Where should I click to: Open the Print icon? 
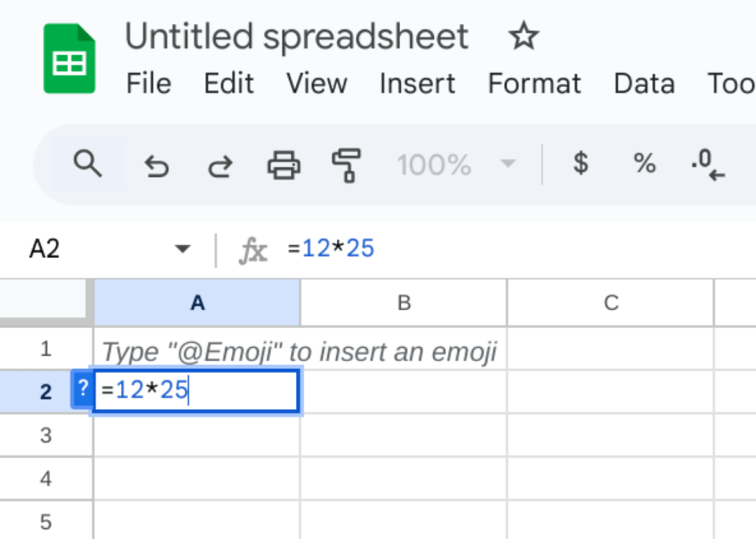point(282,164)
